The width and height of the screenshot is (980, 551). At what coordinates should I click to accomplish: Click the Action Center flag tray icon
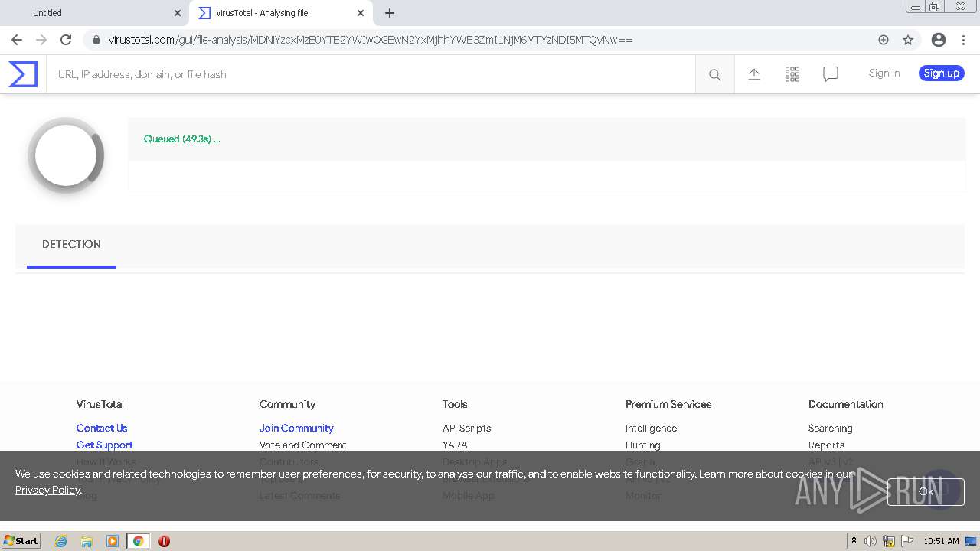coord(907,541)
